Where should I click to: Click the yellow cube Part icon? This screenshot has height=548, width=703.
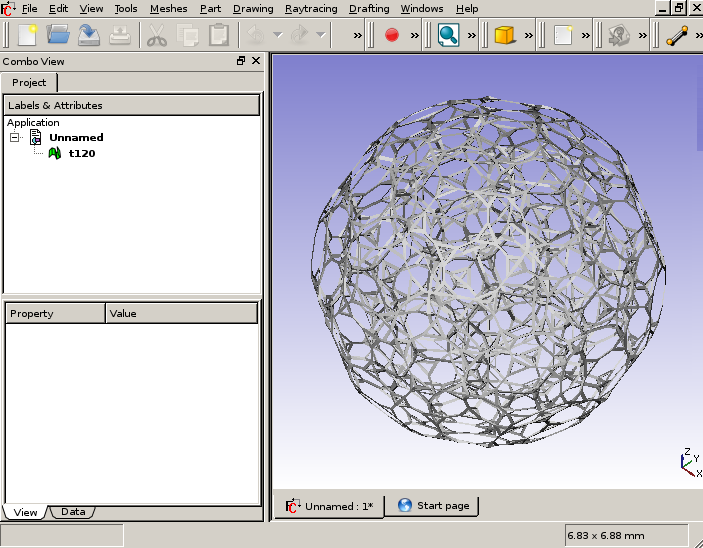(505, 35)
